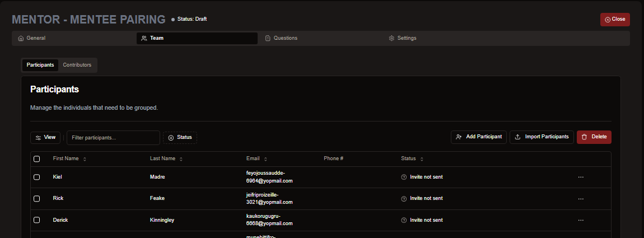Focus the Filter participants search field

point(113,137)
